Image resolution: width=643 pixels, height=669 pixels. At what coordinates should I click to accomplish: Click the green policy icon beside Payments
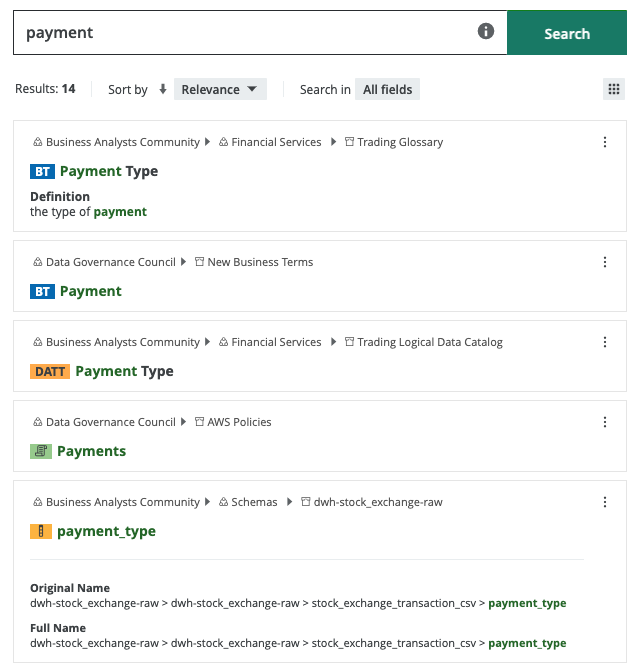pos(40,451)
